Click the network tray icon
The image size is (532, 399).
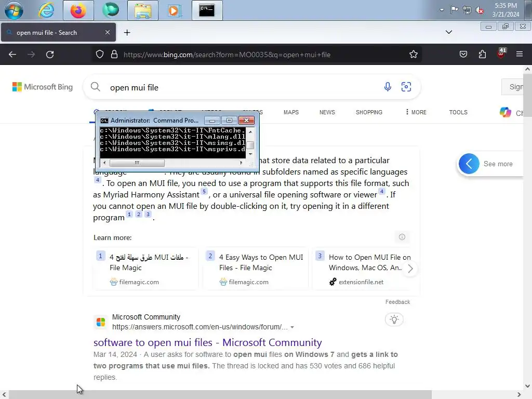(467, 10)
